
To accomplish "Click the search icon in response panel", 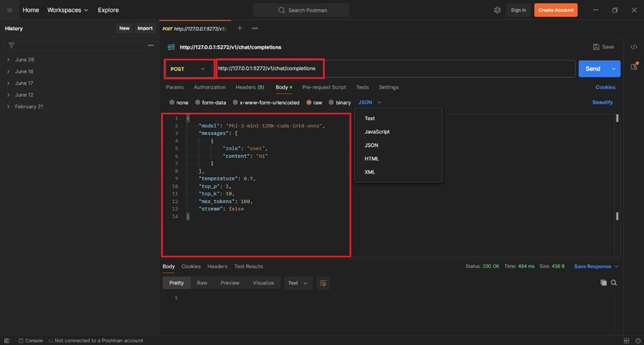I will 614,283.
